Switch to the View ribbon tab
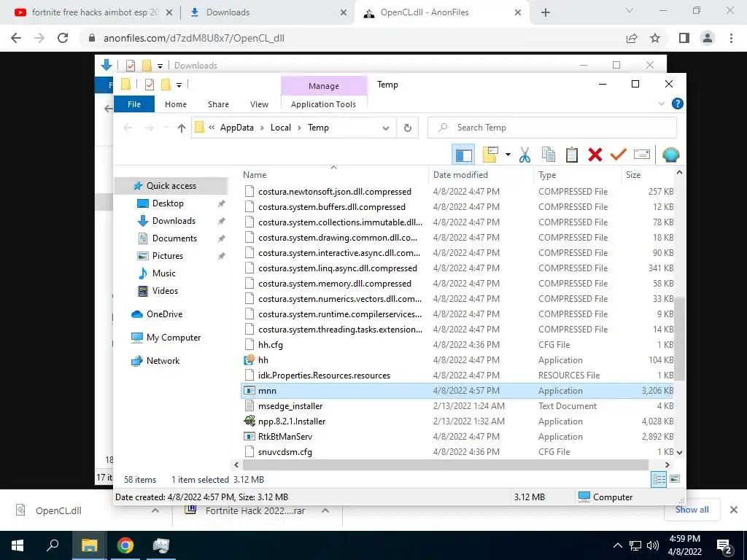 259,104
